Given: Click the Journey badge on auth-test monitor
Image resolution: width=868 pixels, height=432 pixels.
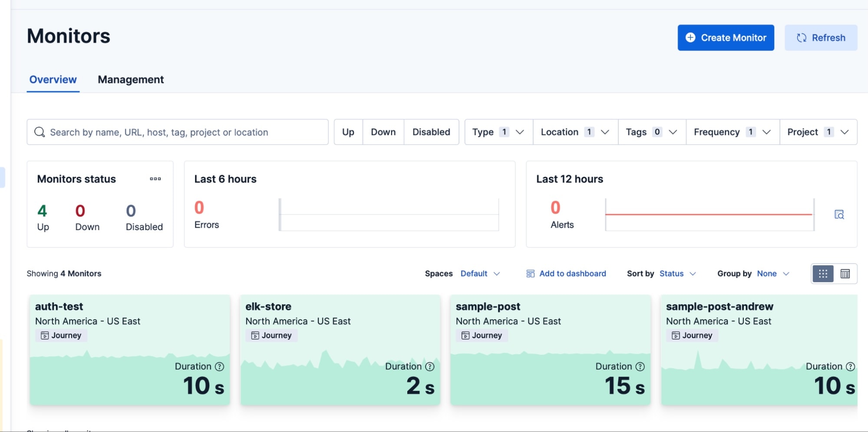Looking at the screenshot, I should tap(61, 335).
